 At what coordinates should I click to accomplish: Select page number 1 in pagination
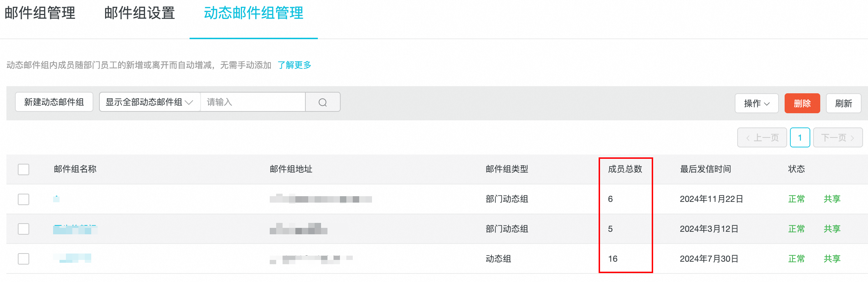click(800, 138)
